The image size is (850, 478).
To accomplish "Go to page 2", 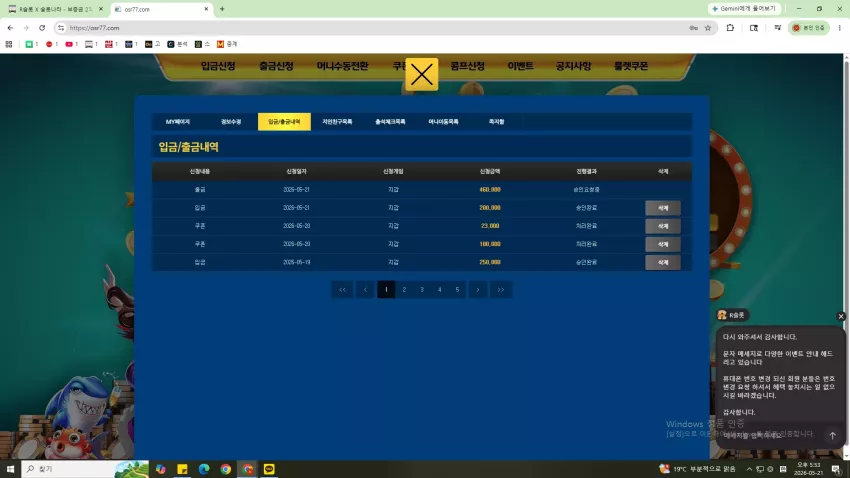I will (404, 289).
